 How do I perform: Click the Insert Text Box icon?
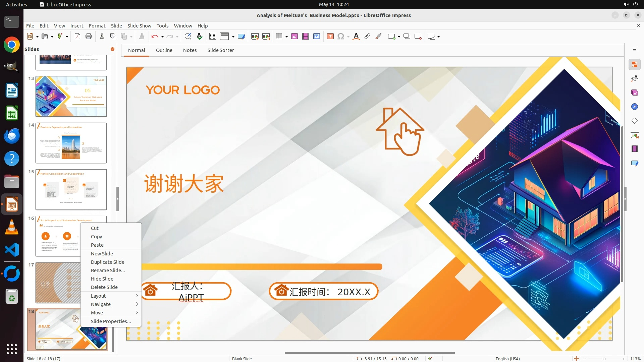[330, 37]
